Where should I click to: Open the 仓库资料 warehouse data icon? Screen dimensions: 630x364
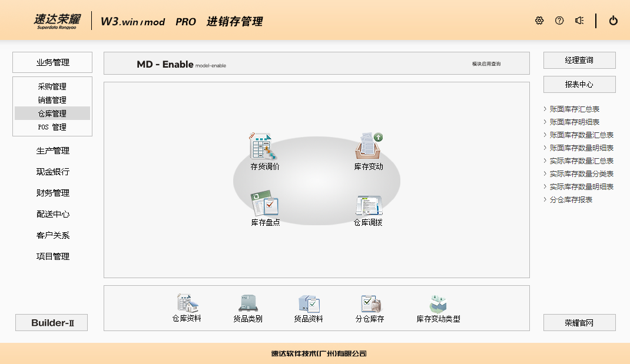tap(187, 303)
